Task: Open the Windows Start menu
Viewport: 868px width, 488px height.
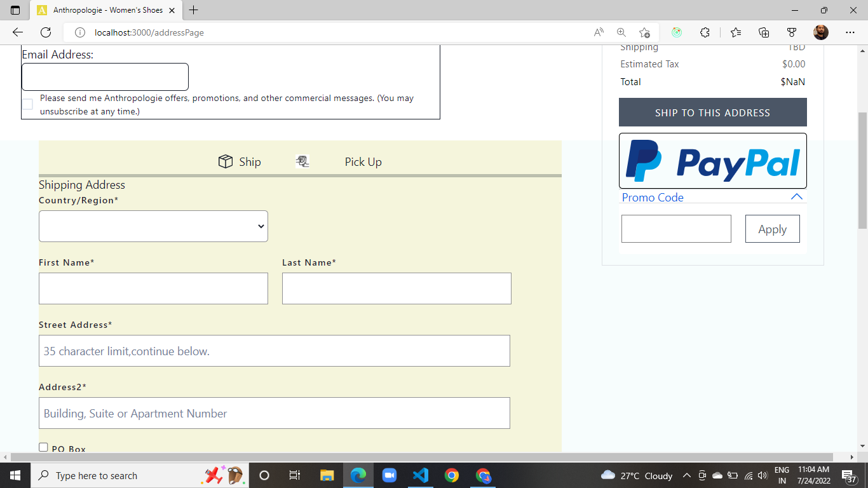Action: 15,475
